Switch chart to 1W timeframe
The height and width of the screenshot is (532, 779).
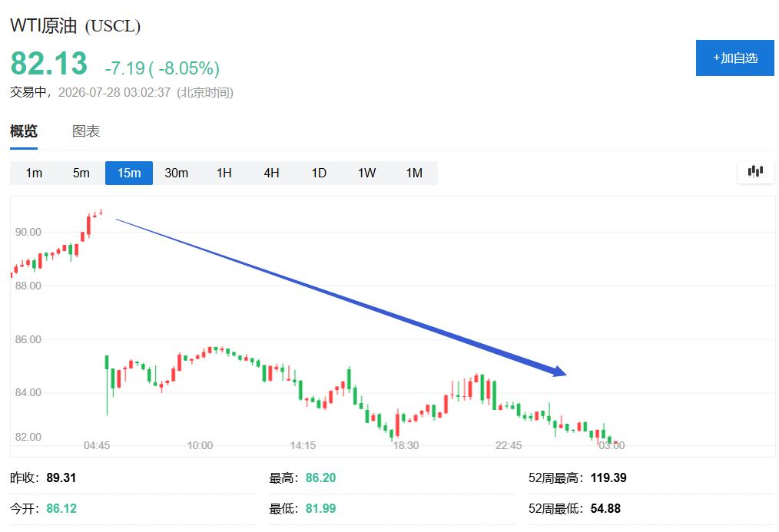[366, 173]
